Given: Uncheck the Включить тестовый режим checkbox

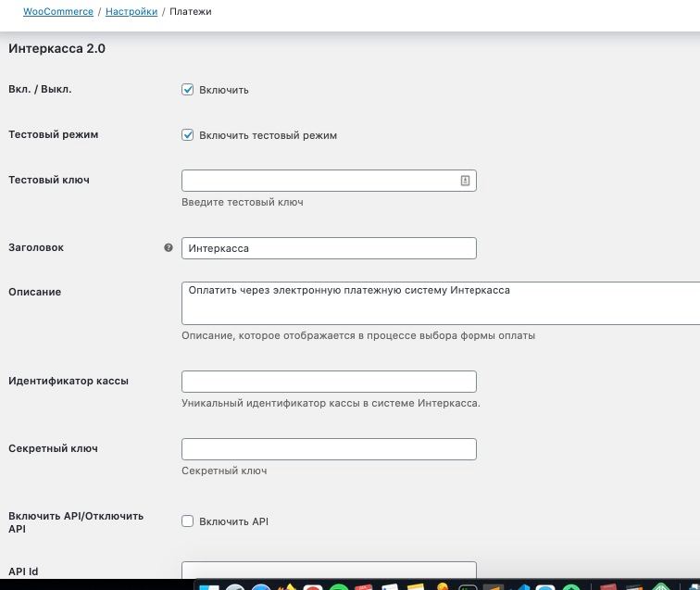Looking at the screenshot, I should pos(187,135).
